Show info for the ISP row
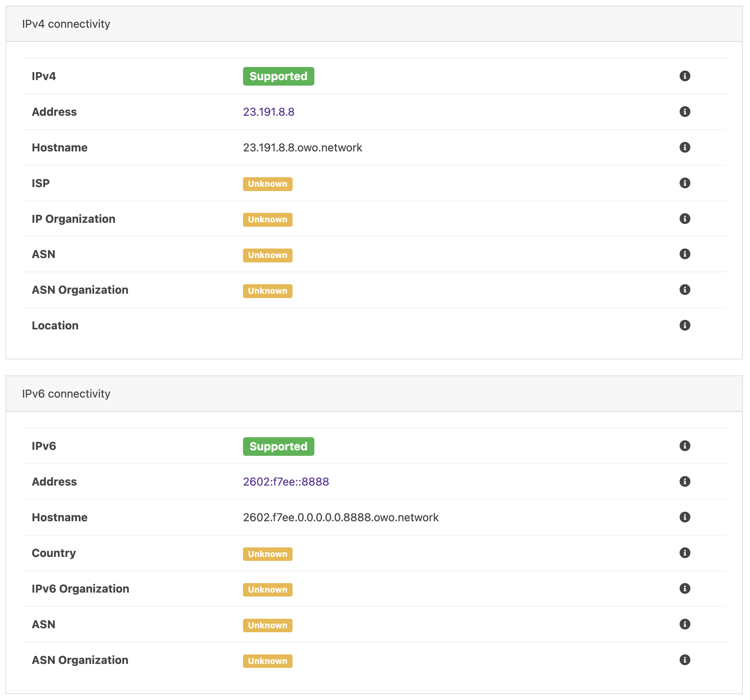 pyautogui.click(x=685, y=183)
